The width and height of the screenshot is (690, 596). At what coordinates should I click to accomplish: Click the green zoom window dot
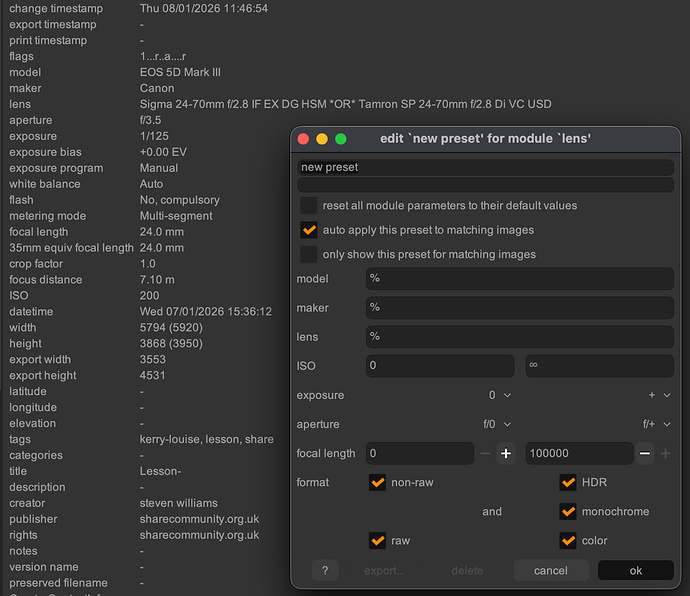[x=340, y=139]
